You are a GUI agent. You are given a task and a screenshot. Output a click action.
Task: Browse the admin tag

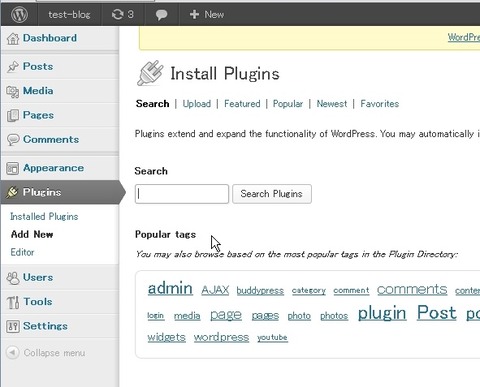pos(170,289)
